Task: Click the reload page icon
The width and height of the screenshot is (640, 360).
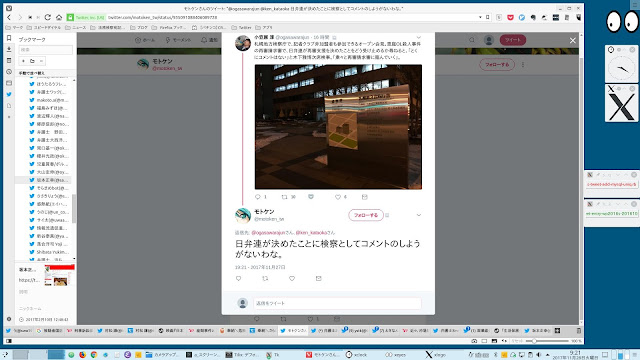Action: [x=48, y=17]
